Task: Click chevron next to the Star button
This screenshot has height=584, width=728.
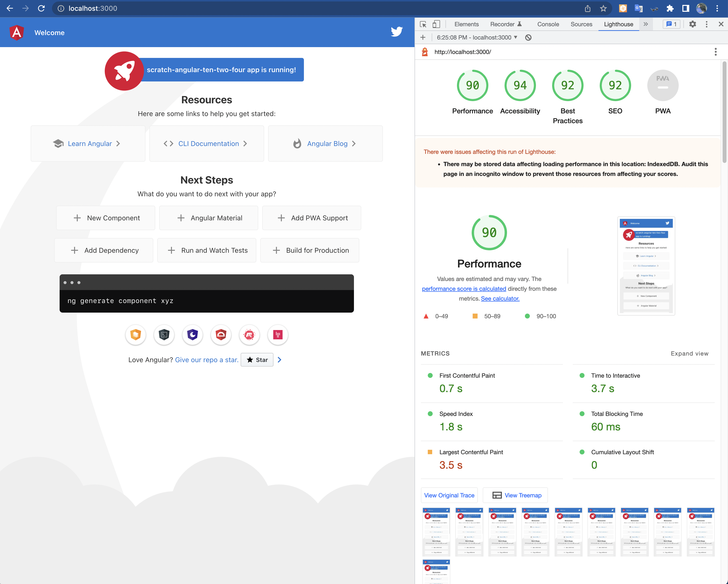Action: click(279, 360)
